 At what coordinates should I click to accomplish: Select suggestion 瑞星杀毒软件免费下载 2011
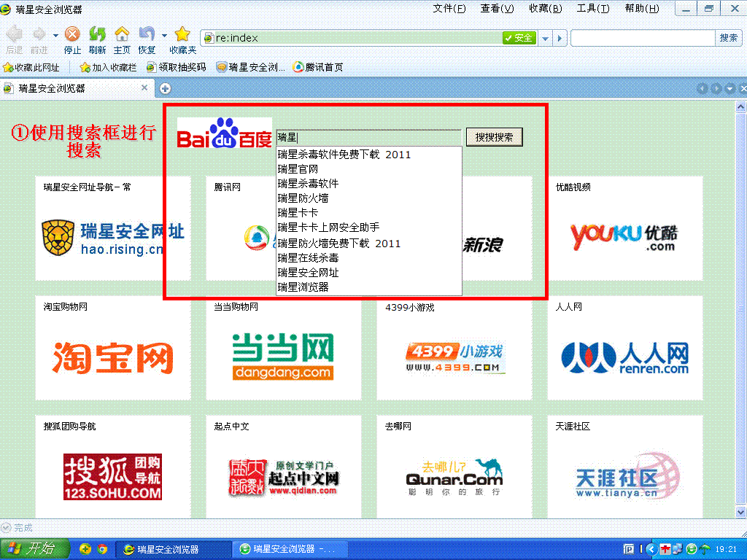[368, 155]
